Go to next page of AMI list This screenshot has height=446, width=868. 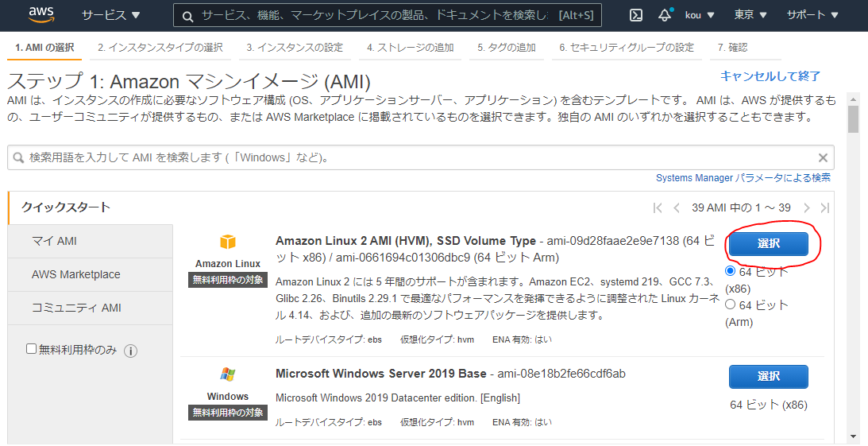click(x=807, y=207)
